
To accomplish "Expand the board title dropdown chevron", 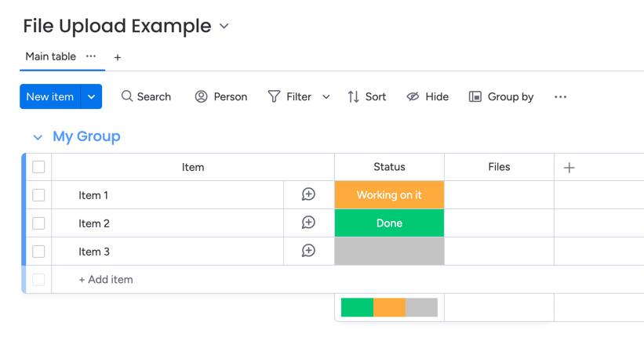I will point(224,26).
